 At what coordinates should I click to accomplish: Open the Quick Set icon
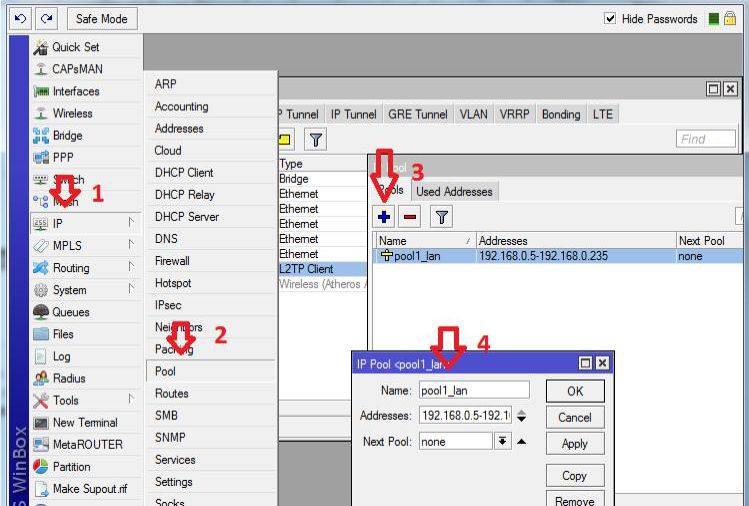pyautogui.click(x=41, y=47)
